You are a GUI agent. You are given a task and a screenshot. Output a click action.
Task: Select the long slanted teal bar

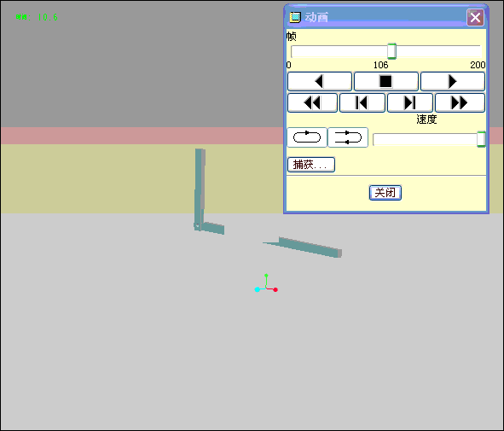click(x=304, y=247)
